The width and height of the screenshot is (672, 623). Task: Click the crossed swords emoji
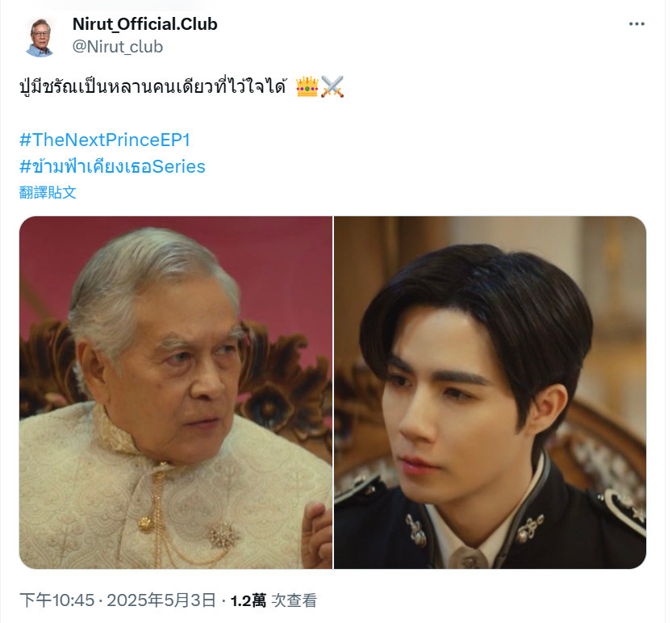pos(332,86)
